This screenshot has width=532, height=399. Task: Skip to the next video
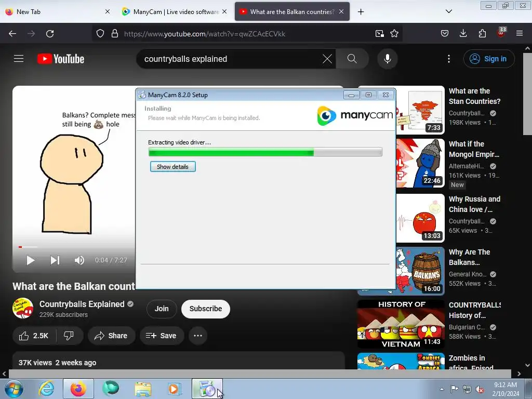(55, 260)
